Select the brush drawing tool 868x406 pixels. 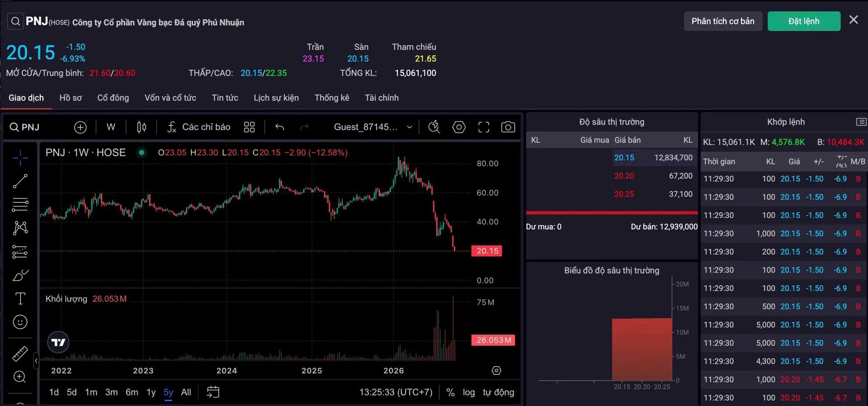[x=20, y=275]
